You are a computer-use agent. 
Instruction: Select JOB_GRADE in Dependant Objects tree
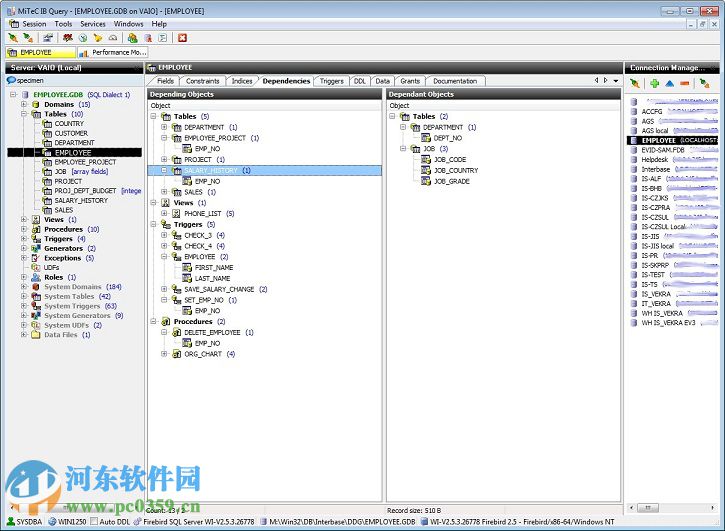point(451,181)
